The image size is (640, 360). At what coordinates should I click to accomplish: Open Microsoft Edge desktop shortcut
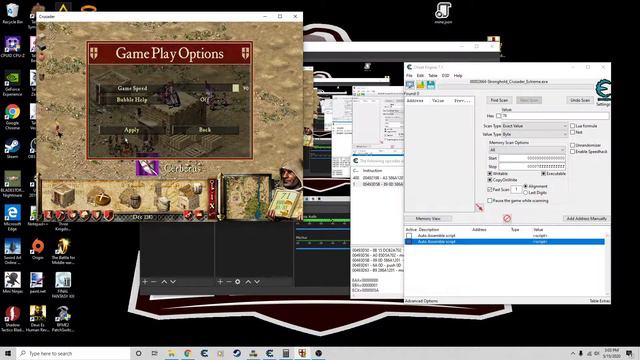[x=12, y=218]
